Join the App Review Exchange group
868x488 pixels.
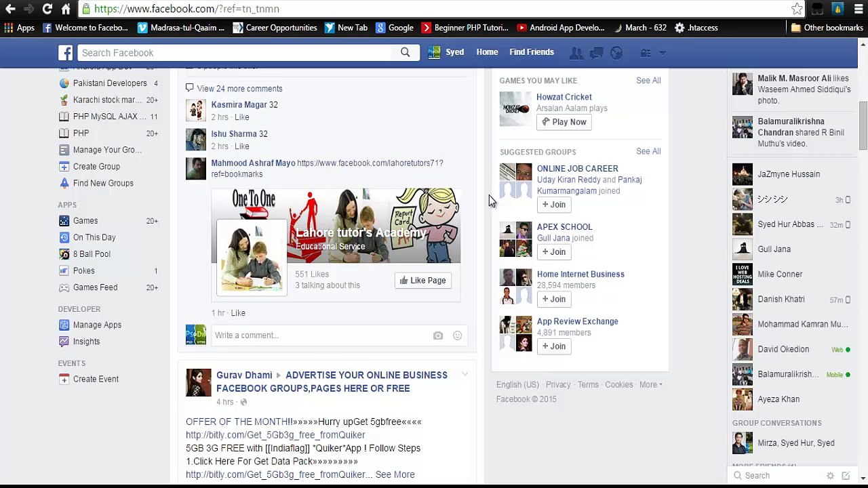(553, 346)
